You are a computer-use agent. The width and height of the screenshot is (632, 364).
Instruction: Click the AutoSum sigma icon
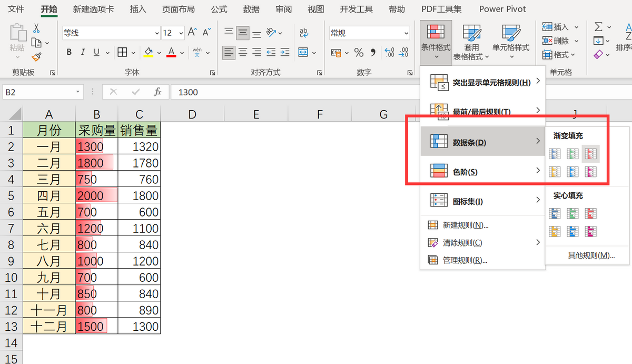click(599, 27)
